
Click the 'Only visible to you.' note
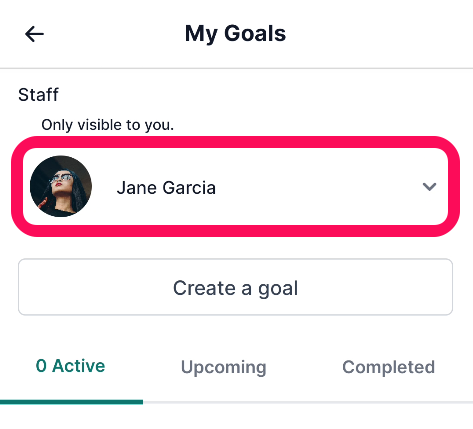coord(108,125)
